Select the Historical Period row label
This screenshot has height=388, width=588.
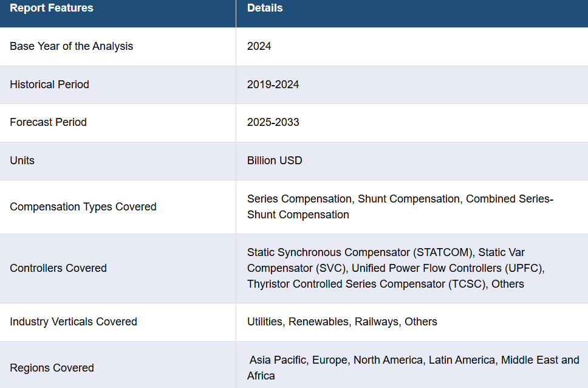coord(49,85)
